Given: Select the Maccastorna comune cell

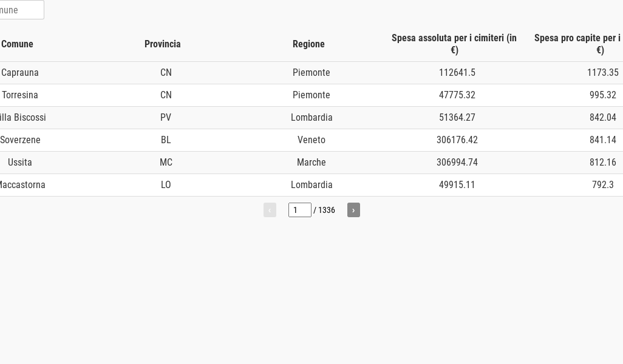Looking at the screenshot, I should click(x=22, y=184).
